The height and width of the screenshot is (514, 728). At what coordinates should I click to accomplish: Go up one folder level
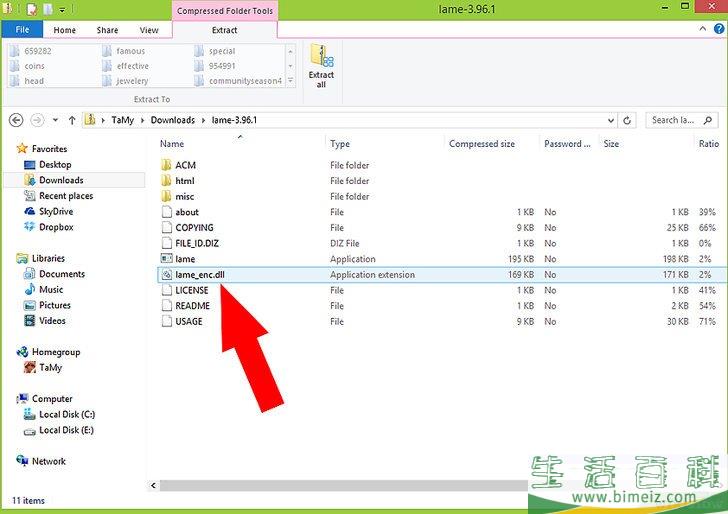(x=72, y=120)
